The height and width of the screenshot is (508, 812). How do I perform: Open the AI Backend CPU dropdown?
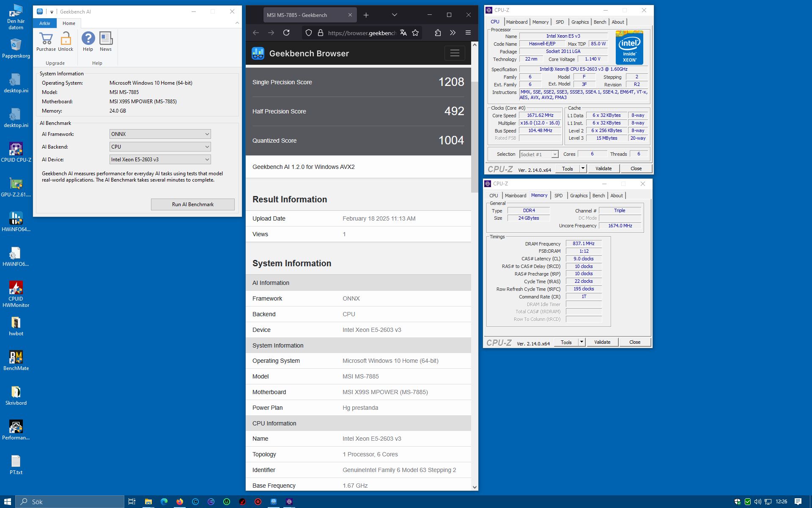point(160,146)
